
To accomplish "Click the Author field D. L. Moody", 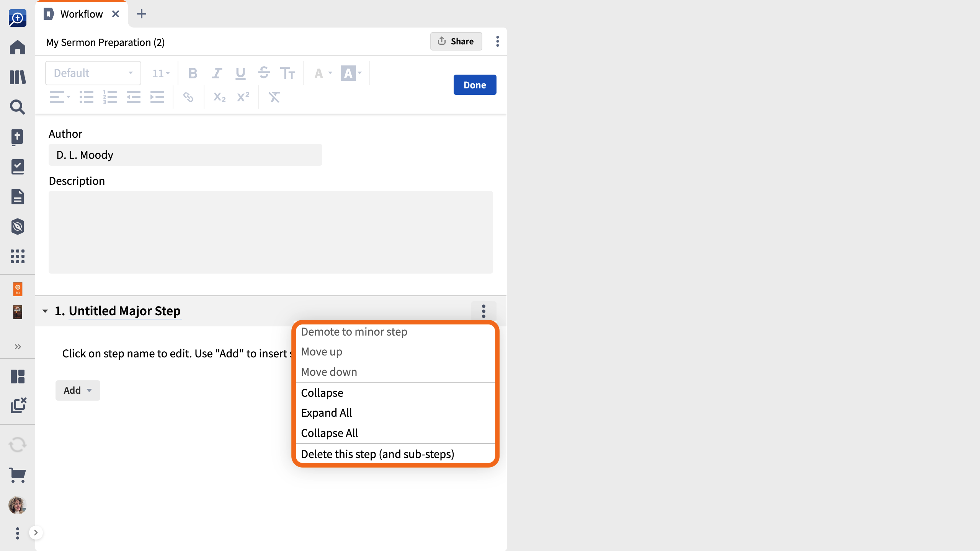I will pyautogui.click(x=185, y=155).
